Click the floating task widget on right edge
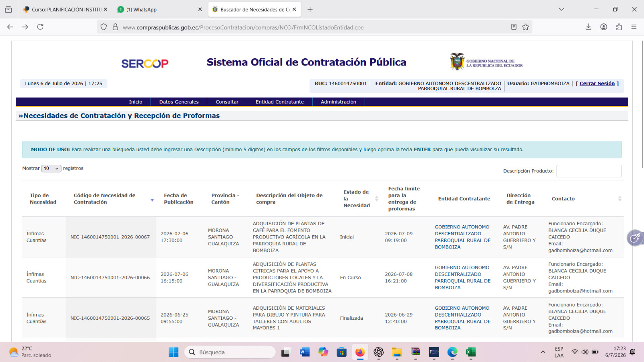The width and height of the screenshot is (644, 362). [635, 238]
